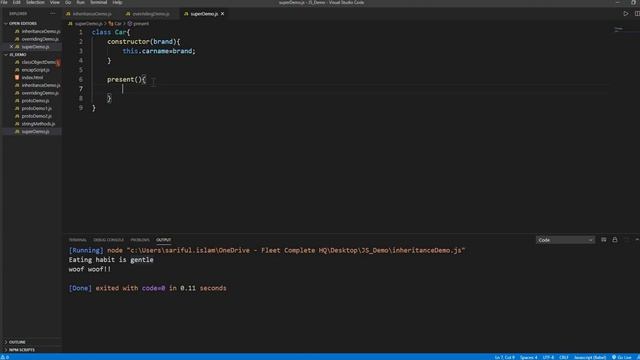Viewport: 640px width, 360px height.
Task: Open the File menu
Action: pyautogui.click(x=4, y=2)
